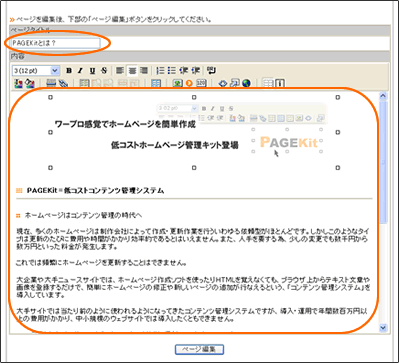399x363 pixels.
Task: Click the ページ編集 button at bottom
Action: pyautogui.click(x=199, y=349)
